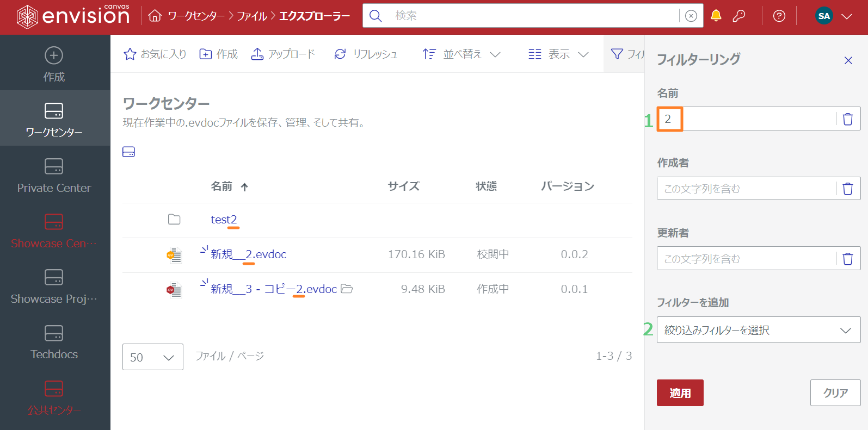Add to お気に入り favorites
The height and width of the screenshot is (430, 868).
coord(155,54)
